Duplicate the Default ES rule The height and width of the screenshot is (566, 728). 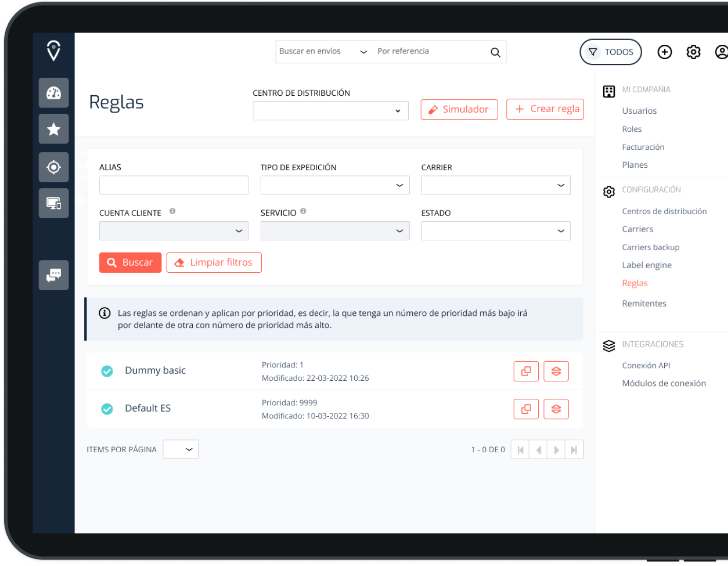pyautogui.click(x=526, y=409)
